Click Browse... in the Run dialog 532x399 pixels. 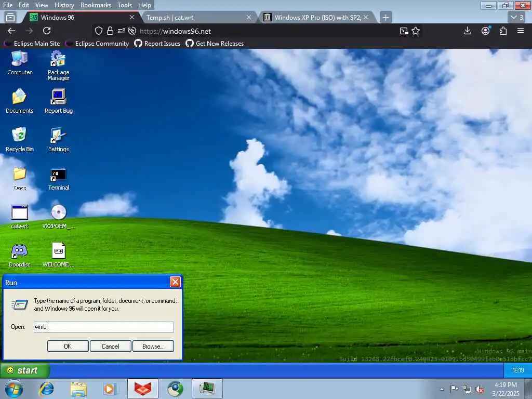click(x=153, y=346)
